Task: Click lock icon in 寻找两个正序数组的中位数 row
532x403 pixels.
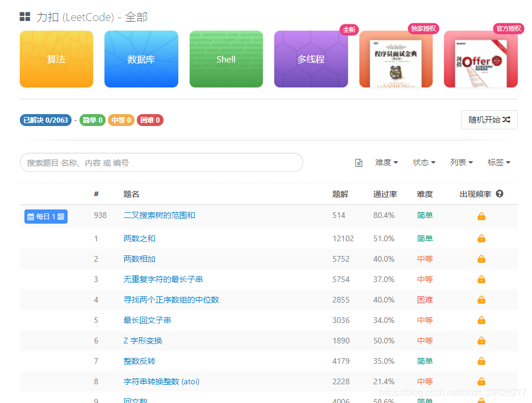Action: pyautogui.click(x=481, y=300)
